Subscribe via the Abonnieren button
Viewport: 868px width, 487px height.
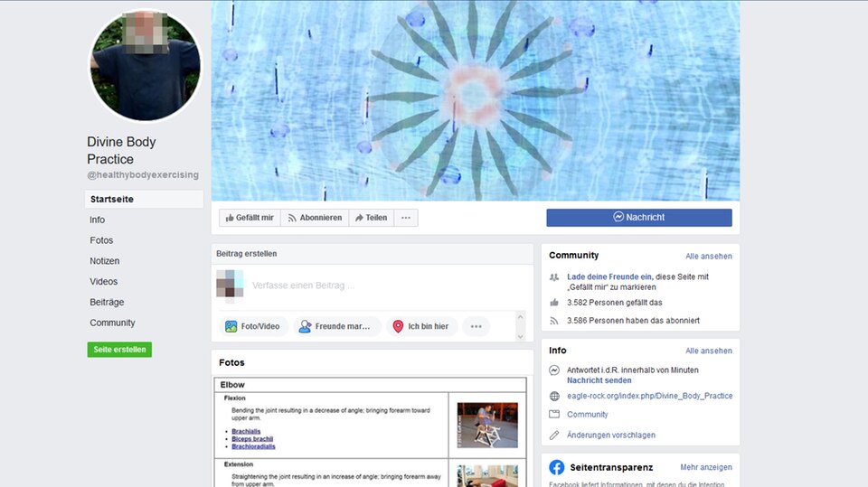315,218
